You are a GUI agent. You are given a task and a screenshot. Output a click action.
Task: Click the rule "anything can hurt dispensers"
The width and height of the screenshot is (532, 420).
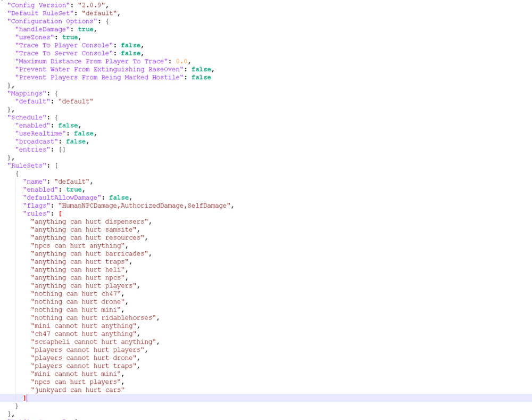tap(89, 221)
